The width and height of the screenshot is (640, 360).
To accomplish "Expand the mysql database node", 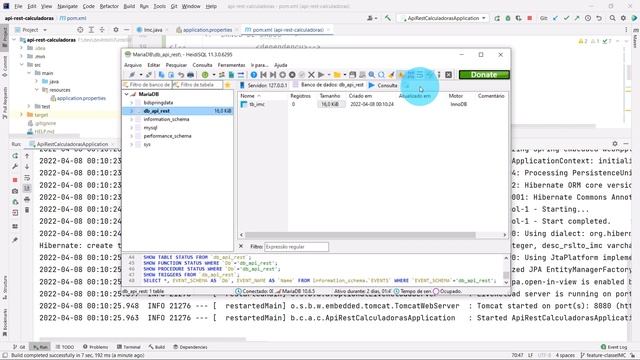I will (132, 128).
